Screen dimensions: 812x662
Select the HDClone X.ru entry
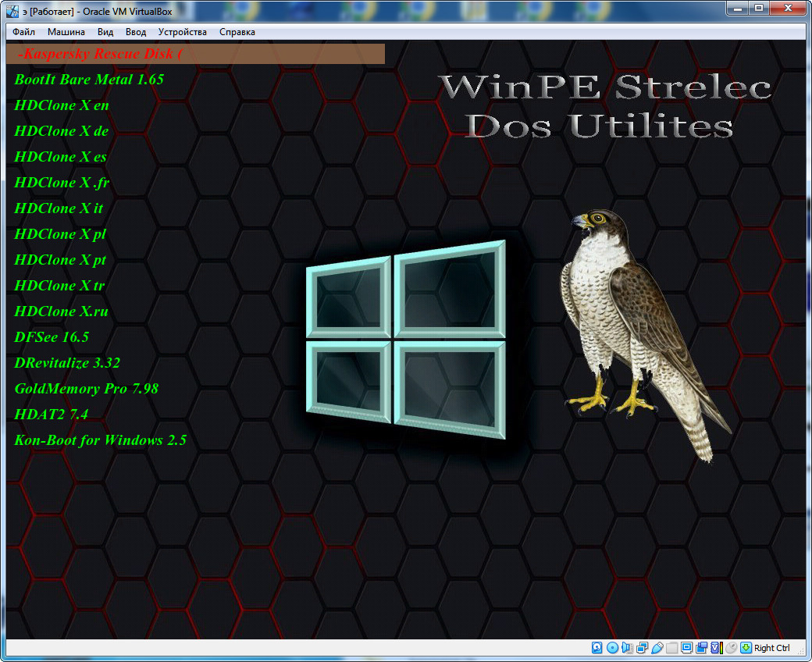point(61,311)
